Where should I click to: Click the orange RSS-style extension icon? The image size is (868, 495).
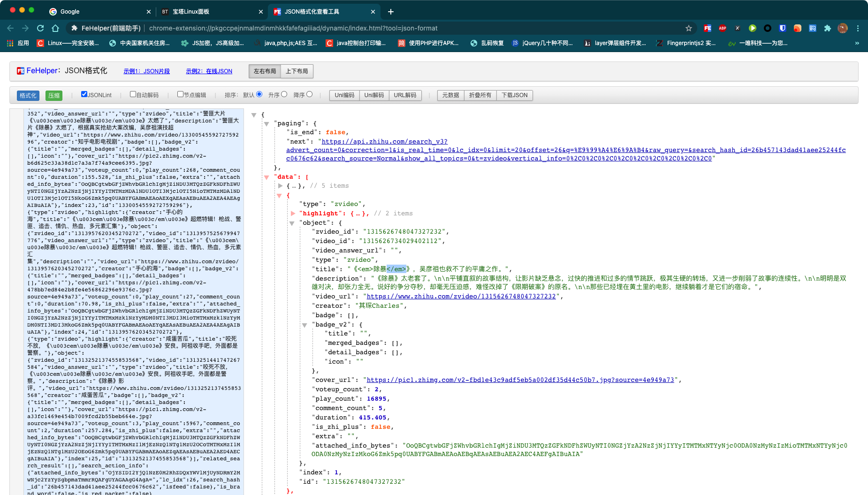(x=798, y=28)
